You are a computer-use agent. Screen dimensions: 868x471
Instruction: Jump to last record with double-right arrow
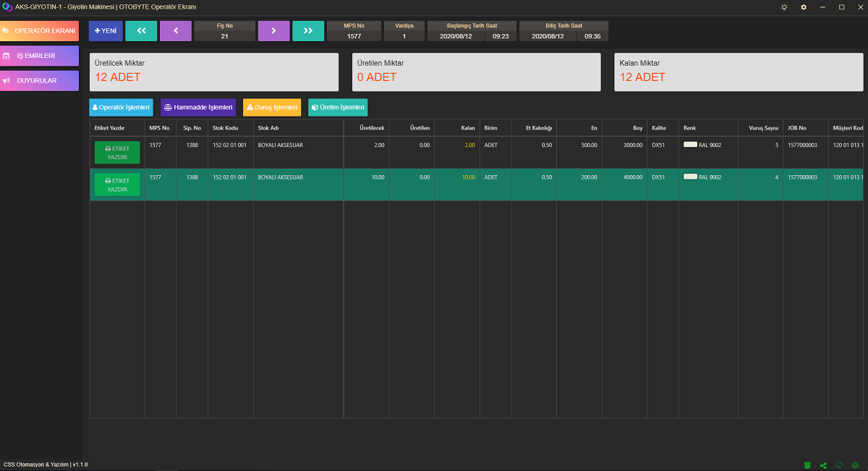pos(308,30)
